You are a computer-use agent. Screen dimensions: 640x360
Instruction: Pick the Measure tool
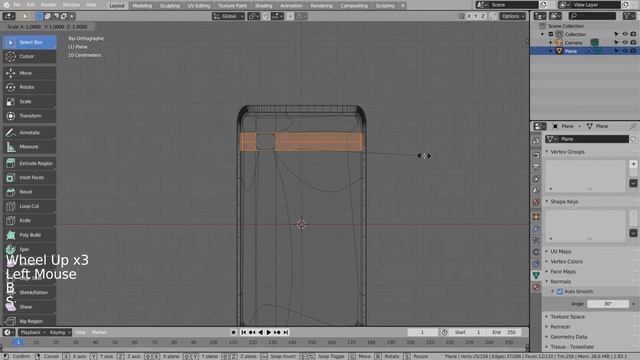[29, 147]
